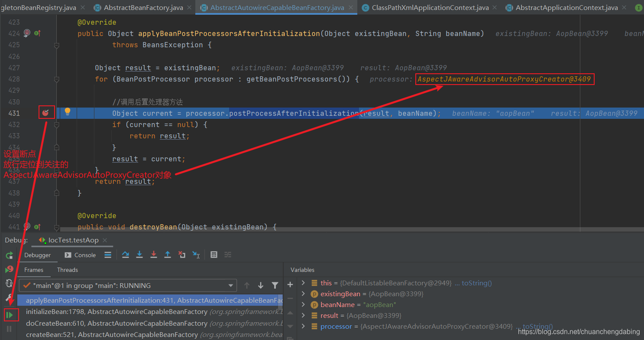
Task: Click move watch down arrow in Variables
Action: (x=290, y=327)
